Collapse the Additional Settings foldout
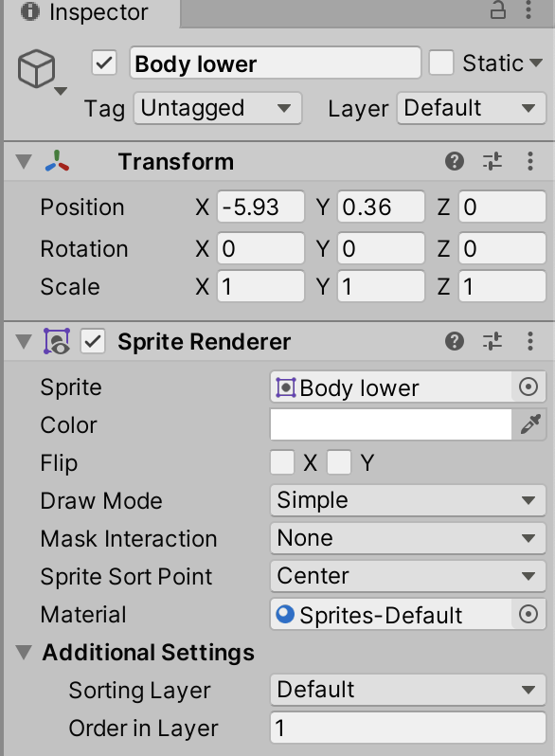The image size is (555, 756). pyautogui.click(x=24, y=653)
